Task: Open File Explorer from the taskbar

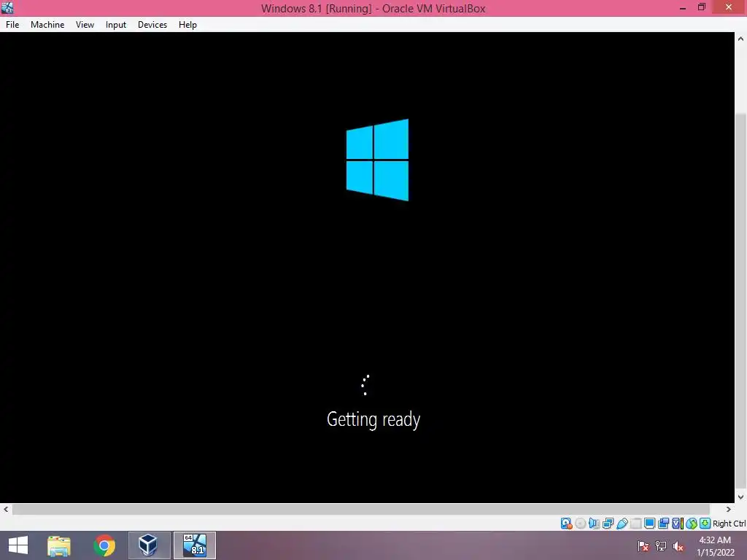Action: tap(59, 545)
